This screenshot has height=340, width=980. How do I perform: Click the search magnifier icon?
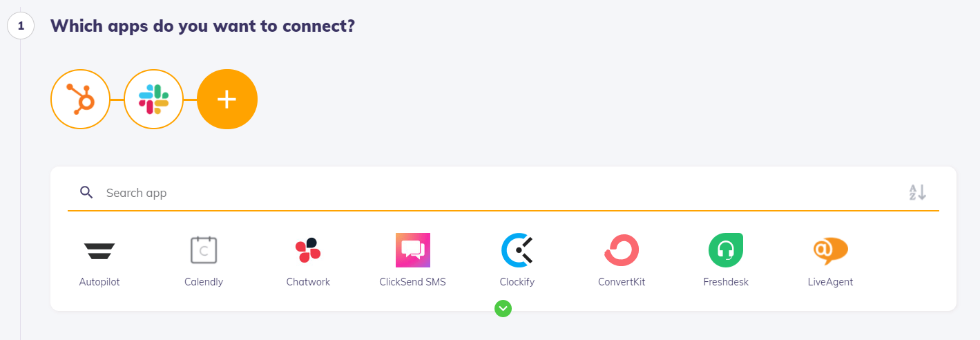[x=86, y=192]
